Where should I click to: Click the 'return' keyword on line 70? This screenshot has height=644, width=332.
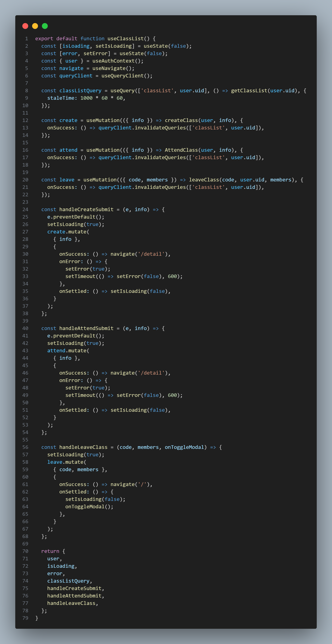coord(50,551)
